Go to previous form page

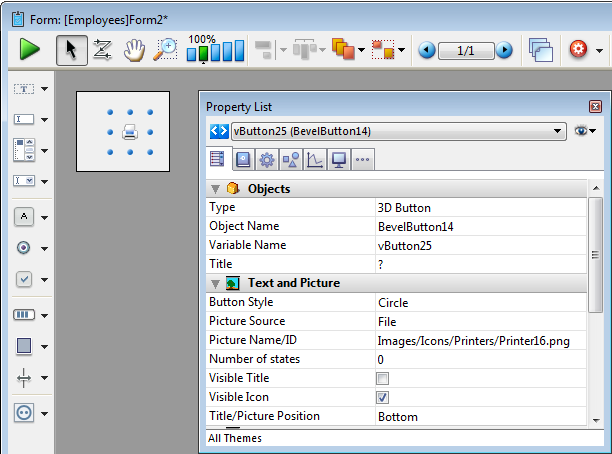(x=427, y=50)
